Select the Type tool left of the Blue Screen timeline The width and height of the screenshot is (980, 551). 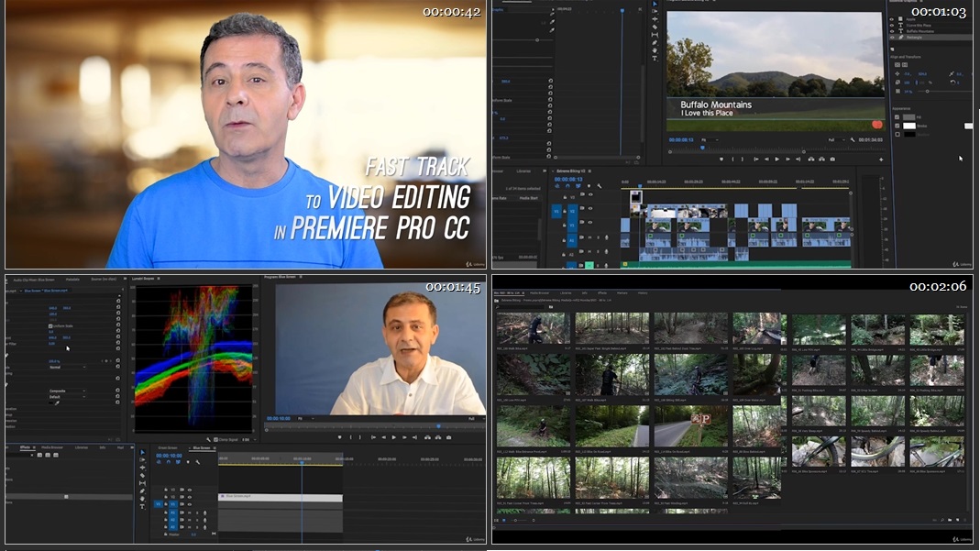(x=142, y=507)
